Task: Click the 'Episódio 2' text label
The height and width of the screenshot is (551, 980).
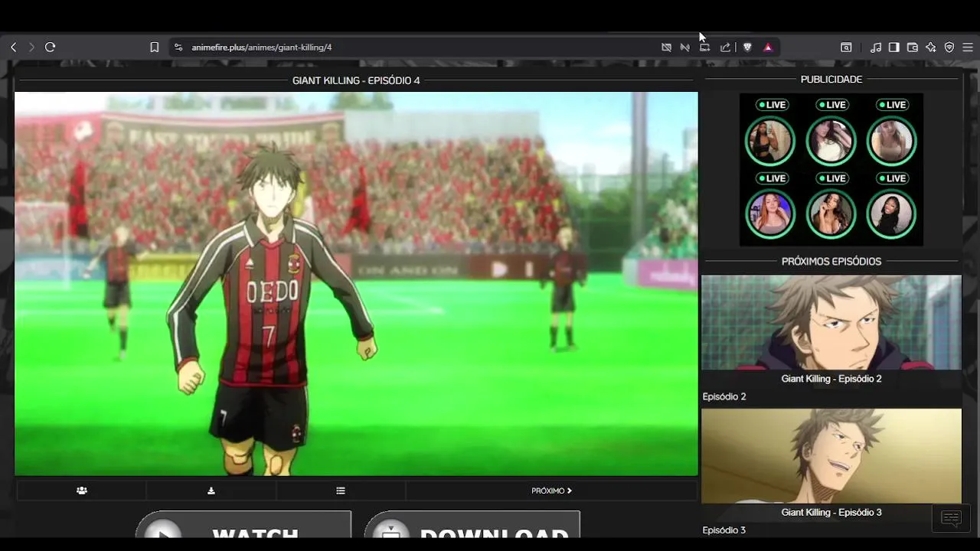Action: tap(724, 396)
